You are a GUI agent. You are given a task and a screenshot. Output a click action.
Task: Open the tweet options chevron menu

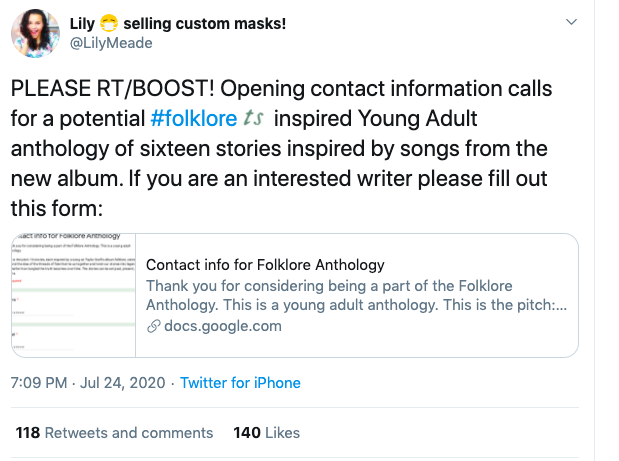pyautogui.click(x=571, y=22)
